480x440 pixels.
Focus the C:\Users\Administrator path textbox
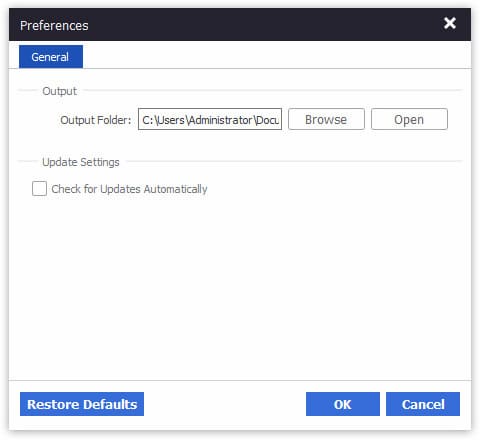pyautogui.click(x=210, y=119)
